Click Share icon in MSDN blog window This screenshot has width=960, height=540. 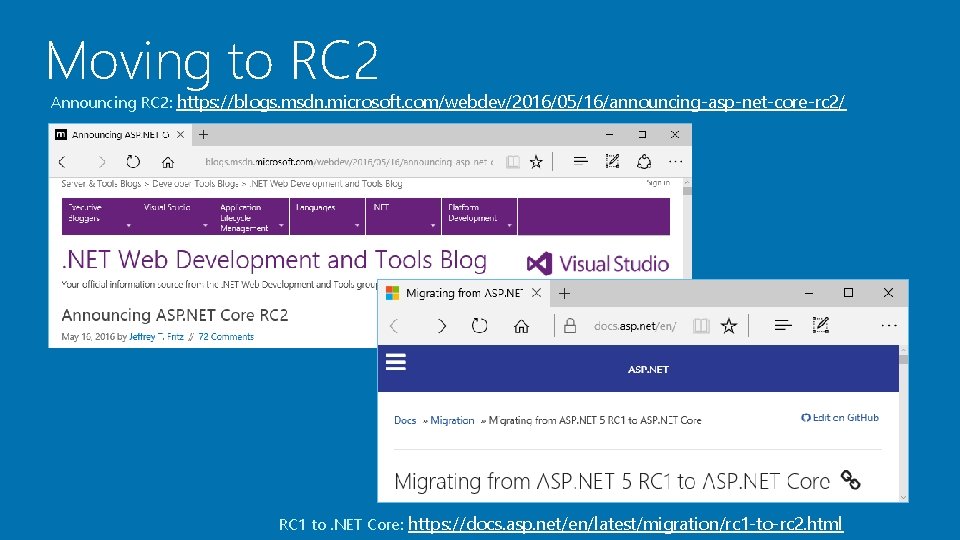point(643,162)
